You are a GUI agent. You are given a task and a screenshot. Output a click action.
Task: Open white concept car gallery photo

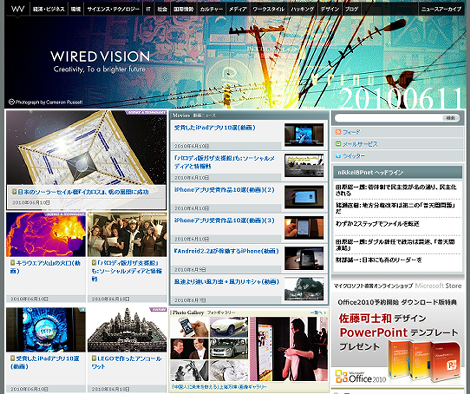pyautogui.click(x=229, y=327)
